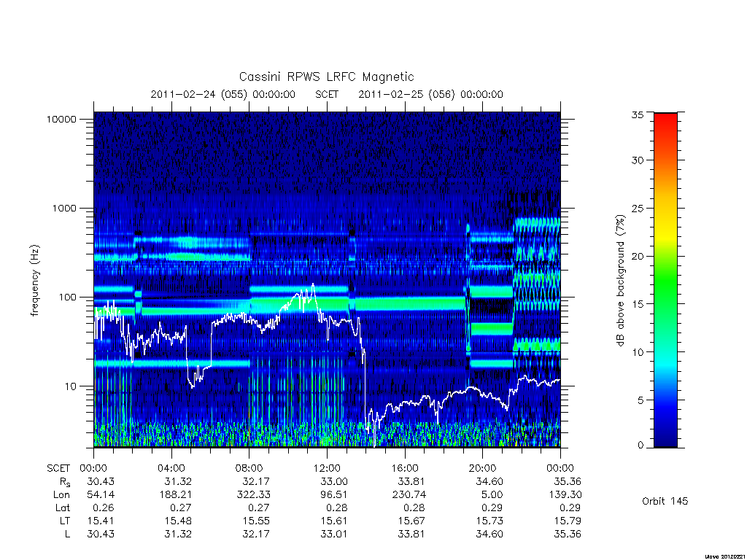Click the colorbar tick label 25
This screenshot has height=560, width=747.
pos(638,209)
